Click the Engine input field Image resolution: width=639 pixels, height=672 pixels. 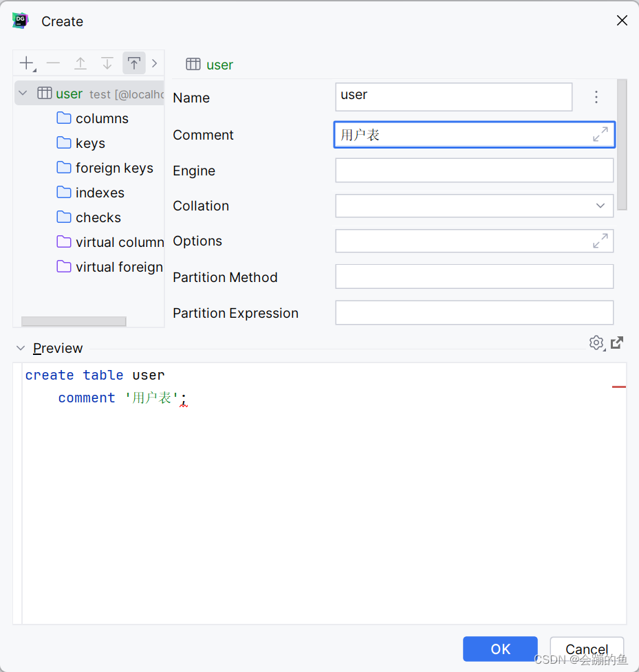pos(475,170)
